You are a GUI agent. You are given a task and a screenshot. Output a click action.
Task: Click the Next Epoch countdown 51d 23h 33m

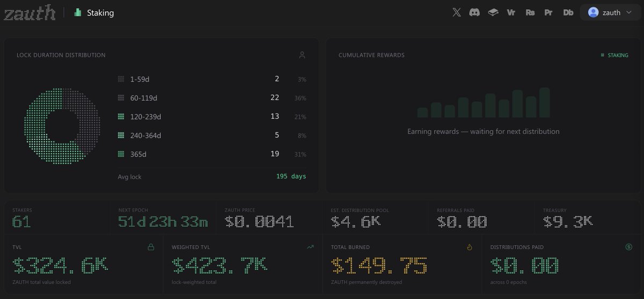[x=163, y=221]
